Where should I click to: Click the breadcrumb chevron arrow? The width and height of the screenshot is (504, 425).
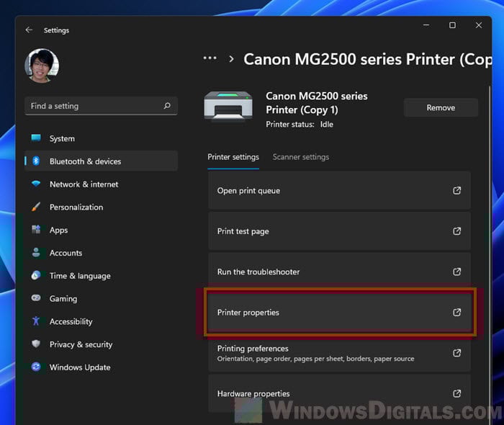tap(231, 59)
